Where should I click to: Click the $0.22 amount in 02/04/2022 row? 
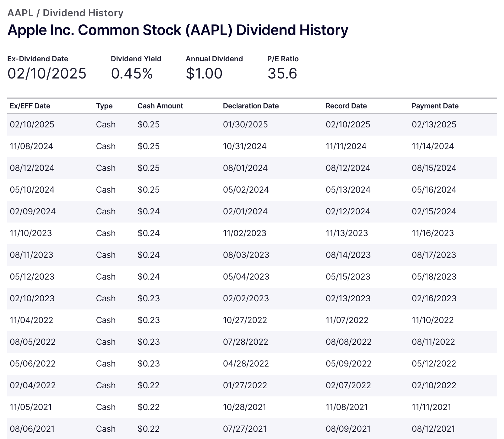pos(148,386)
